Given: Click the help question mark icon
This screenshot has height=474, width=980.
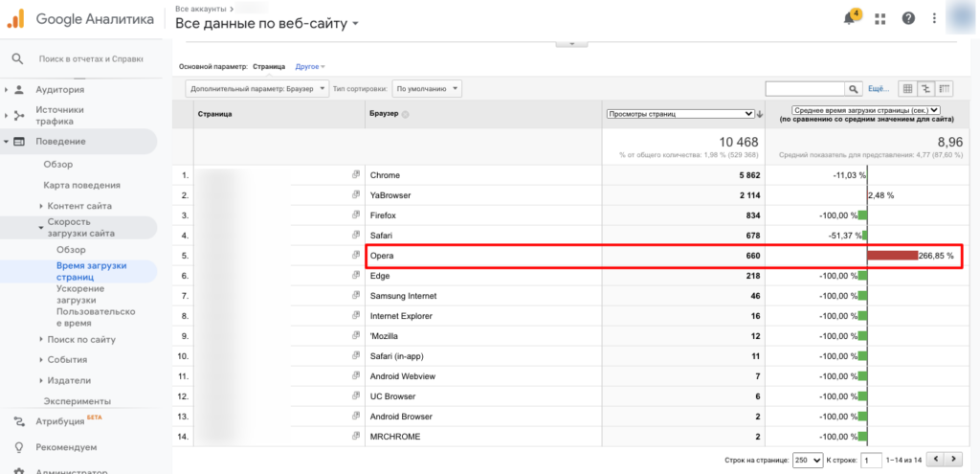Looking at the screenshot, I should tap(908, 18).
